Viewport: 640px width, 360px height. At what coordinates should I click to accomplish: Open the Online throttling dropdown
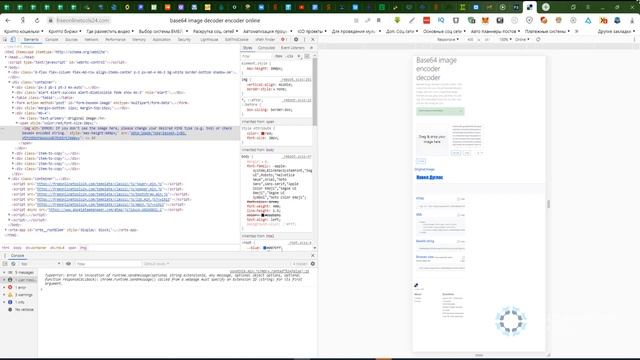522,40
